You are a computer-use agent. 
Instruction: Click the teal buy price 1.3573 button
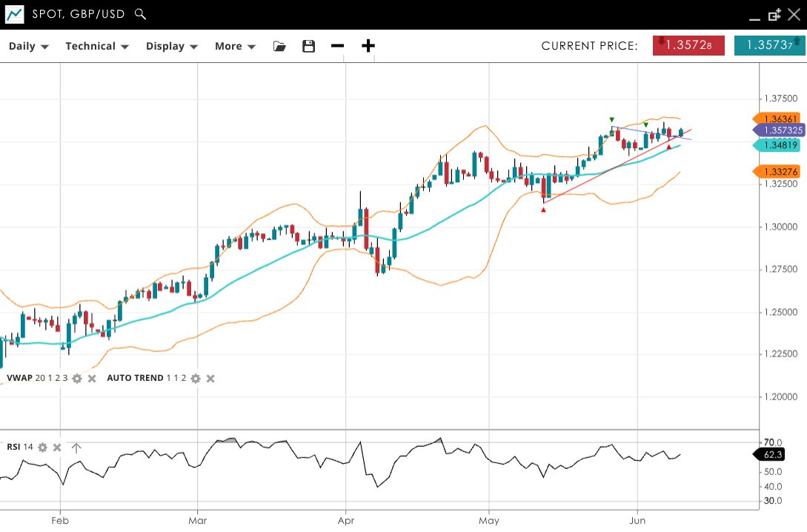[770, 45]
